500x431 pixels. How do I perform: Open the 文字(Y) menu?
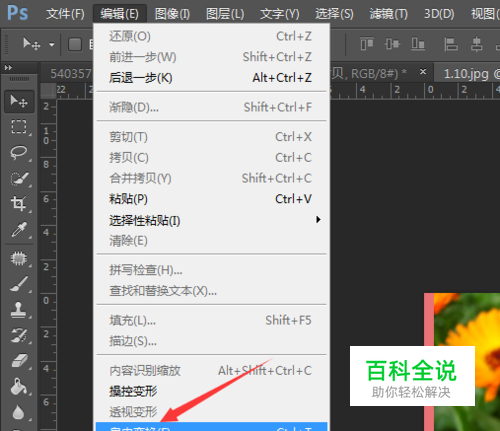coord(280,14)
